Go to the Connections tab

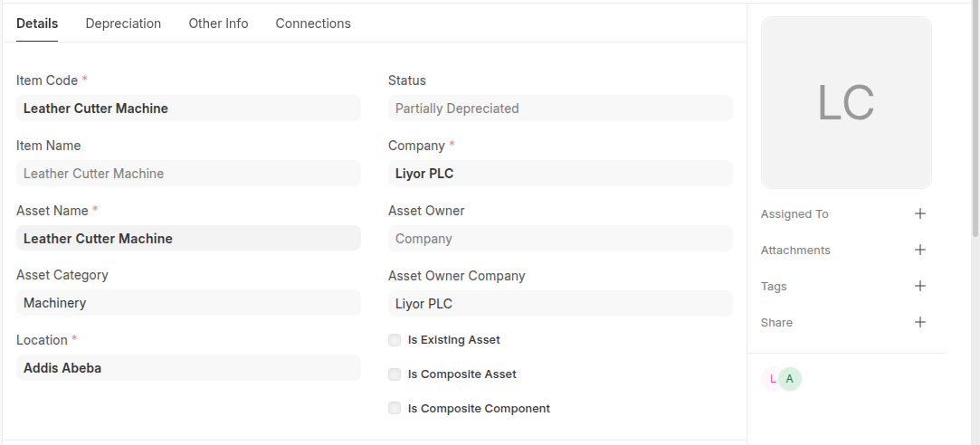point(313,24)
